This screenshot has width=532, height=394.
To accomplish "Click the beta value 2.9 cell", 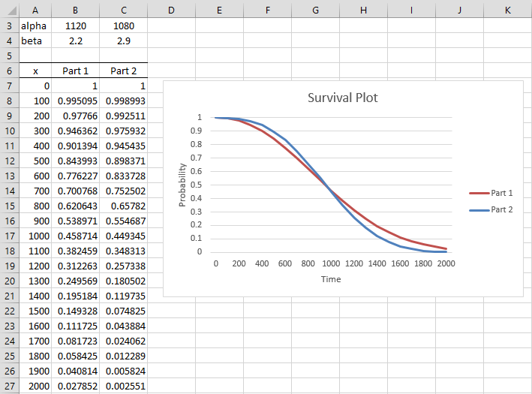I will coord(124,41).
